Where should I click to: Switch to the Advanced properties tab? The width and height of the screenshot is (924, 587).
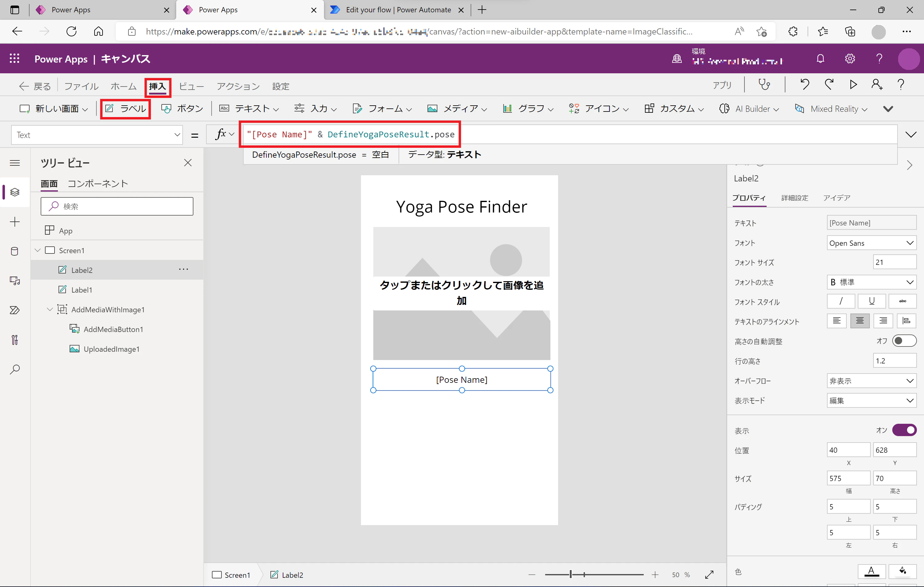[x=795, y=198]
